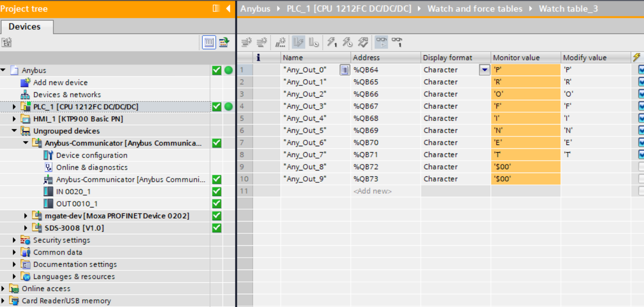Click the 'Insert comment line' toolbar icon
The width and height of the screenshot is (644, 307).
(x=280, y=42)
